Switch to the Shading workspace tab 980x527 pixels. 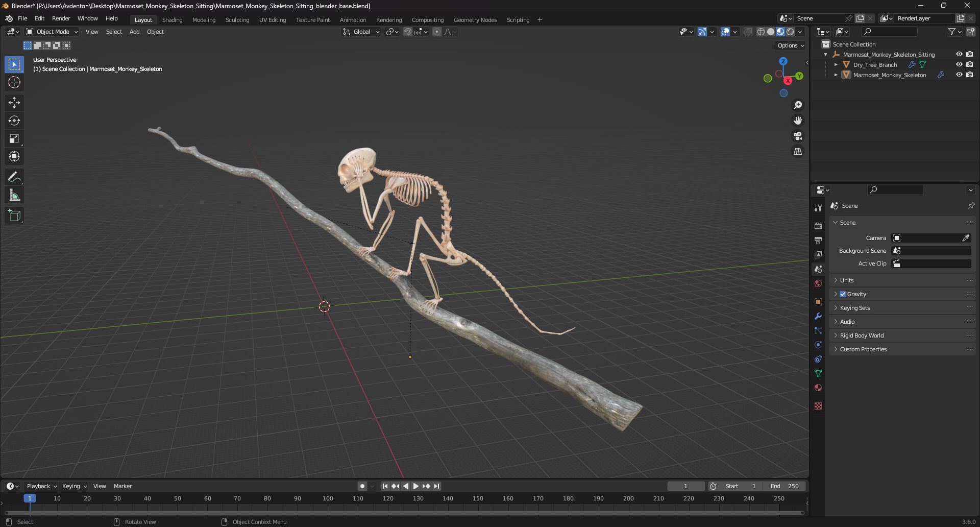tap(172, 20)
